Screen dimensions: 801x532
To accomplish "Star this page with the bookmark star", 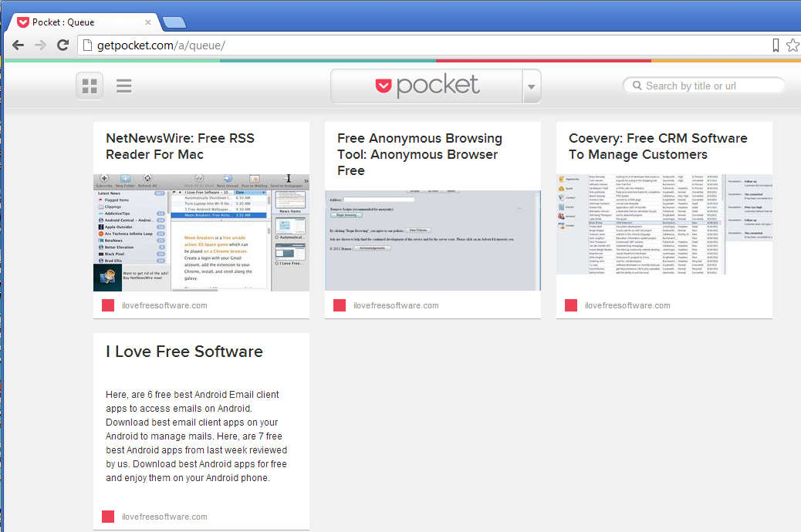I will click(793, 45).
